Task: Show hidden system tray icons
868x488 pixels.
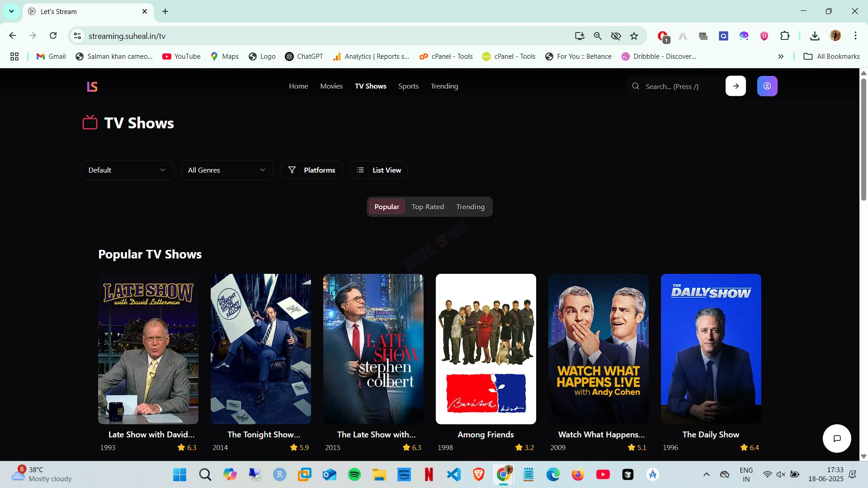Action: 707,474
